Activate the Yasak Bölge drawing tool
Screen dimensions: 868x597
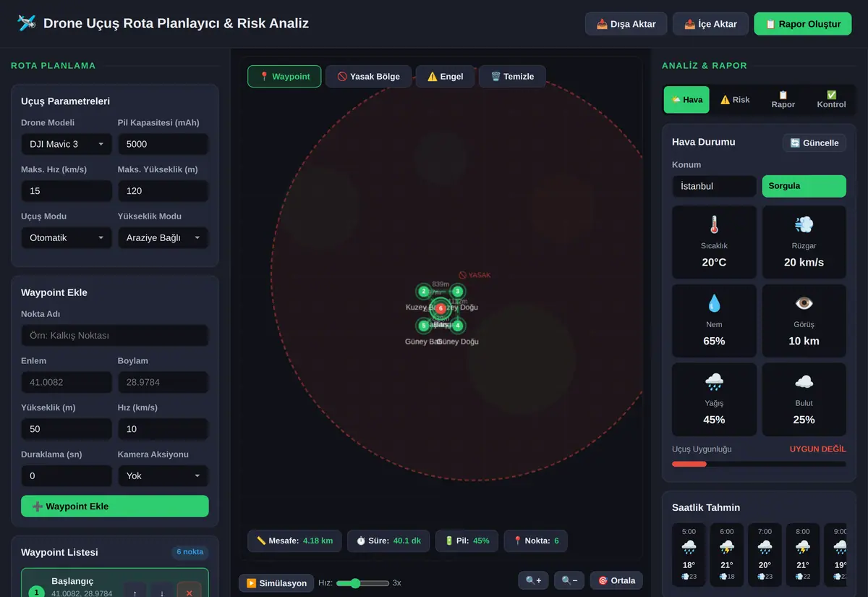pos(368,77)
